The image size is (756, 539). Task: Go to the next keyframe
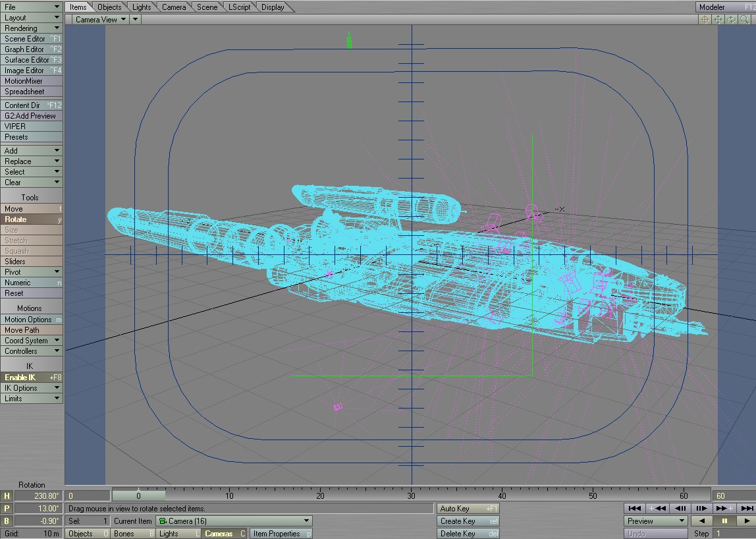click(x=724, y=508)
